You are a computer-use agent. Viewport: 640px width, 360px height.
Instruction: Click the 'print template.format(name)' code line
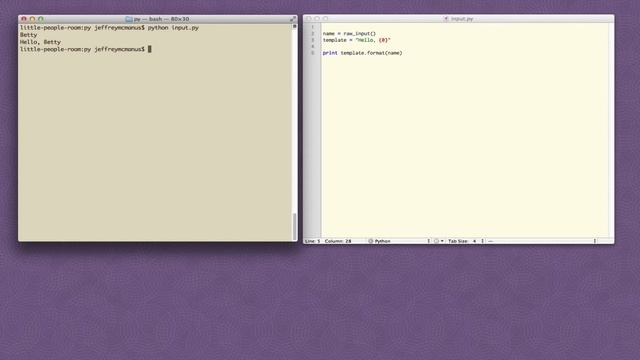click(x=362, y=53)
